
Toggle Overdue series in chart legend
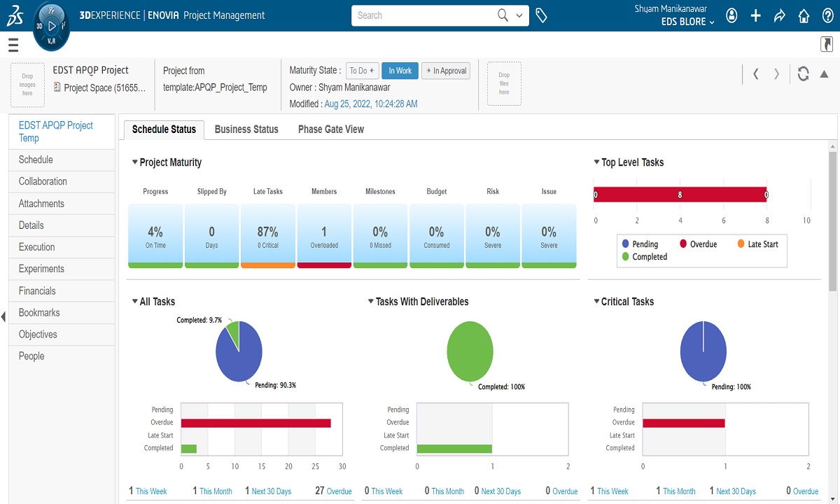(x=697, y=244)
